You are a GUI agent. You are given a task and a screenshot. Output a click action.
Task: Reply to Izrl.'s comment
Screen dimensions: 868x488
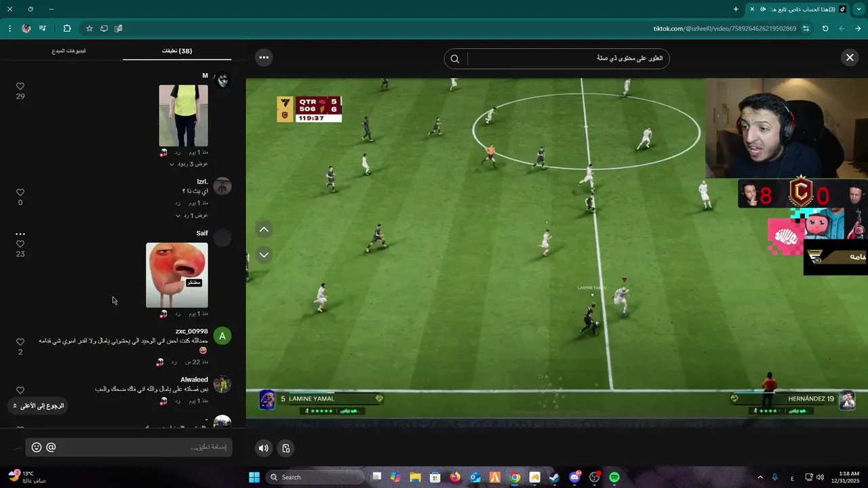point(177,203)
